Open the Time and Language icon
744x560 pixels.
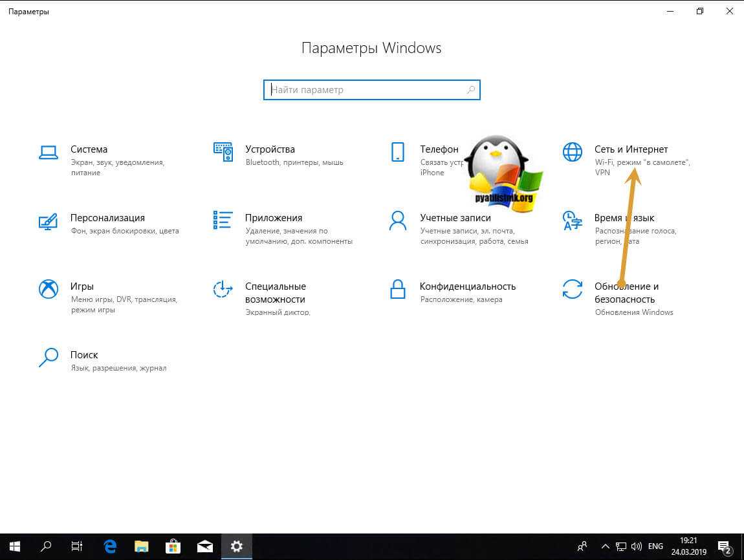point(572,221)
